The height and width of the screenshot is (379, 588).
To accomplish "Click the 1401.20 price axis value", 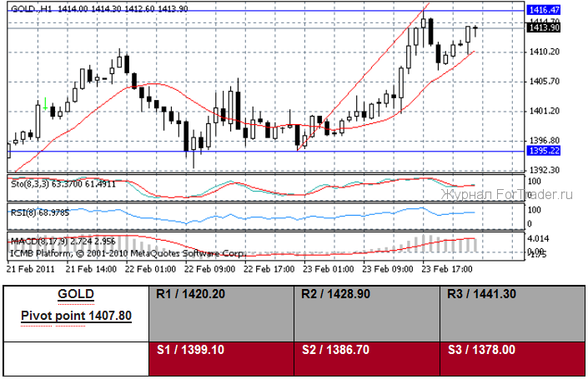I will (544, 111).
